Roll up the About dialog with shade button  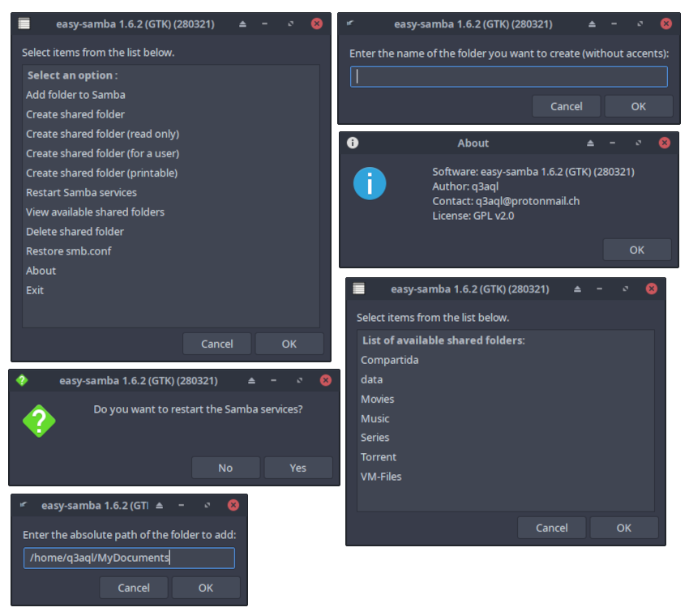coord(590,143)
